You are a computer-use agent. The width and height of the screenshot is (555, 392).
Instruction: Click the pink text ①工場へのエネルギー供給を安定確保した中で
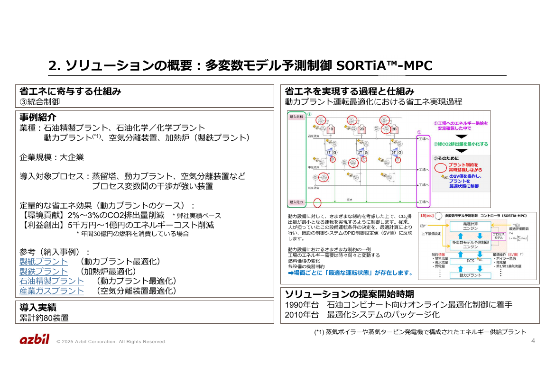click(x=461, y=126)
